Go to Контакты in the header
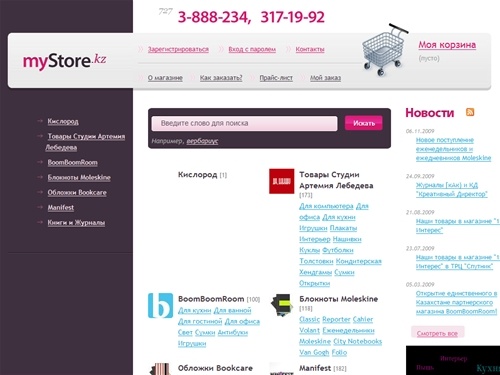The image size is (500, 375). 310,49
